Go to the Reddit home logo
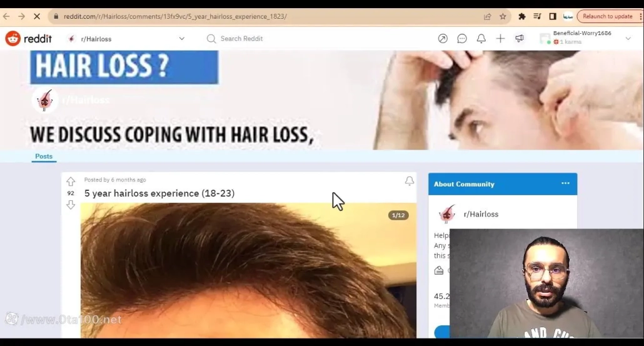 click(x=29, y=39)
